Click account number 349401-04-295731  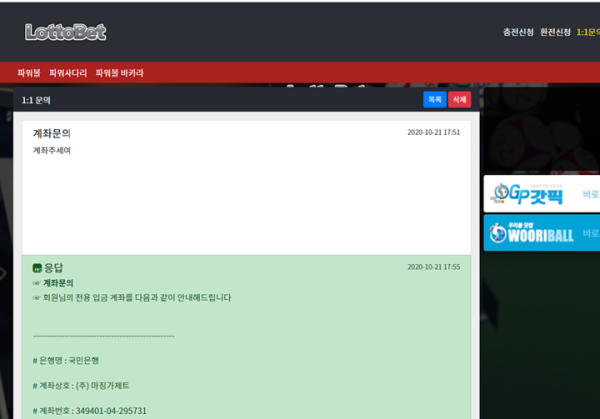tap(111, 411)
